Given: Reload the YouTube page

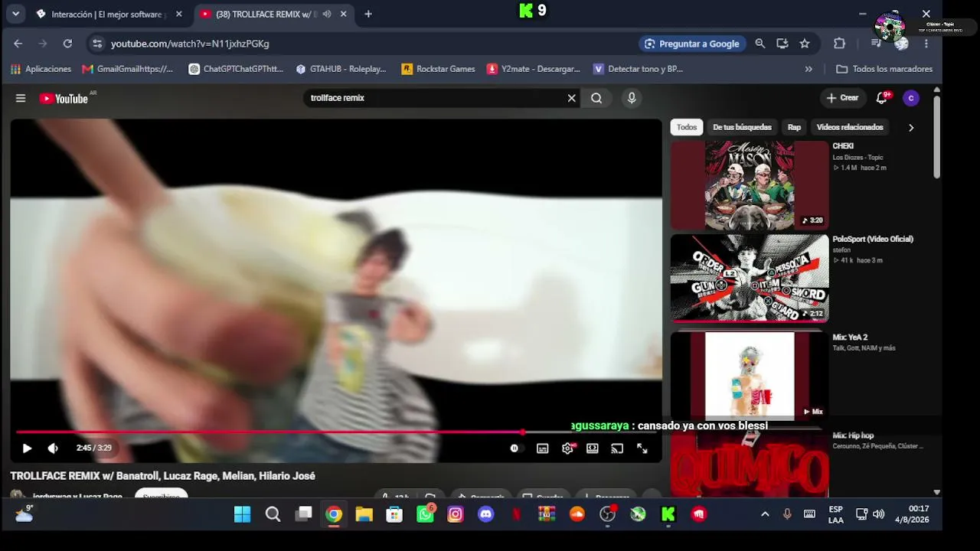Looking at the screenshot, I should coord(67,44).
